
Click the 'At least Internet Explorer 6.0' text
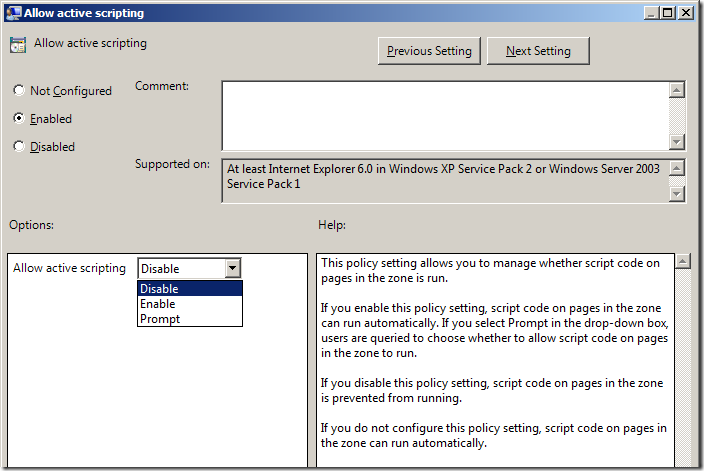[299, 169]
